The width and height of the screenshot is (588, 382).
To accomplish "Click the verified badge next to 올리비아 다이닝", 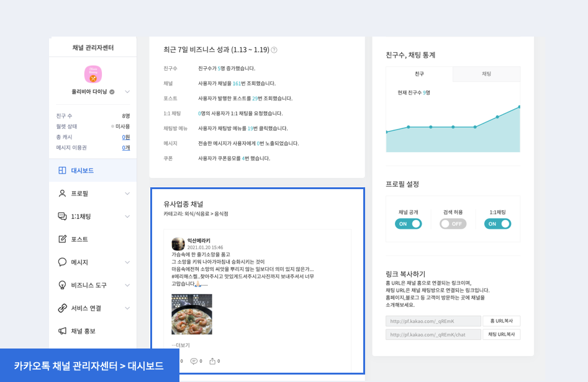I will coord(112,92).
